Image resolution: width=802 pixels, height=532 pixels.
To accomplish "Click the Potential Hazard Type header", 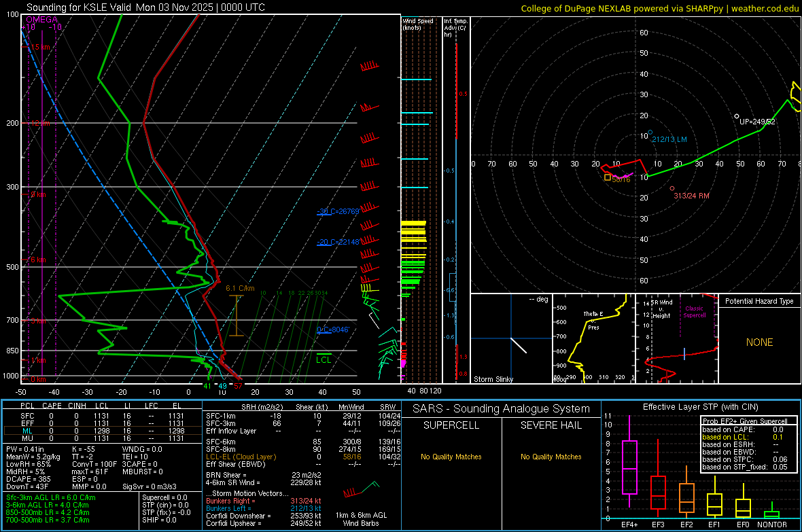I will tap(759, 301).
